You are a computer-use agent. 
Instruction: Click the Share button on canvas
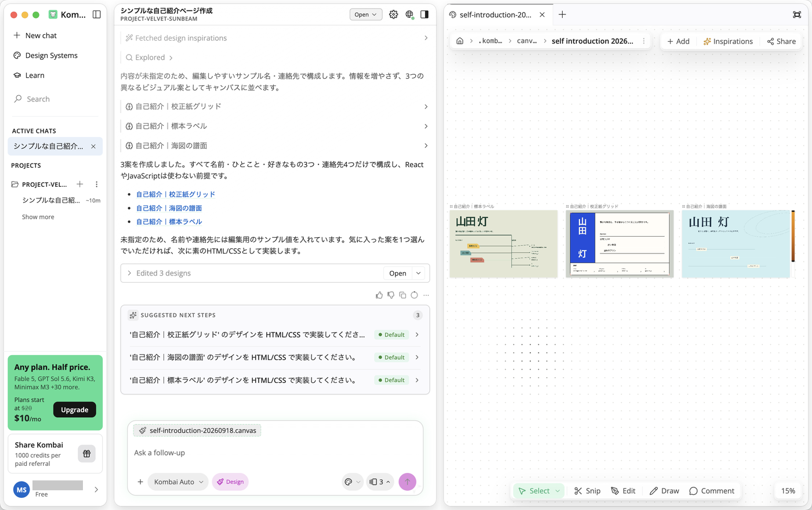[781, 41]
